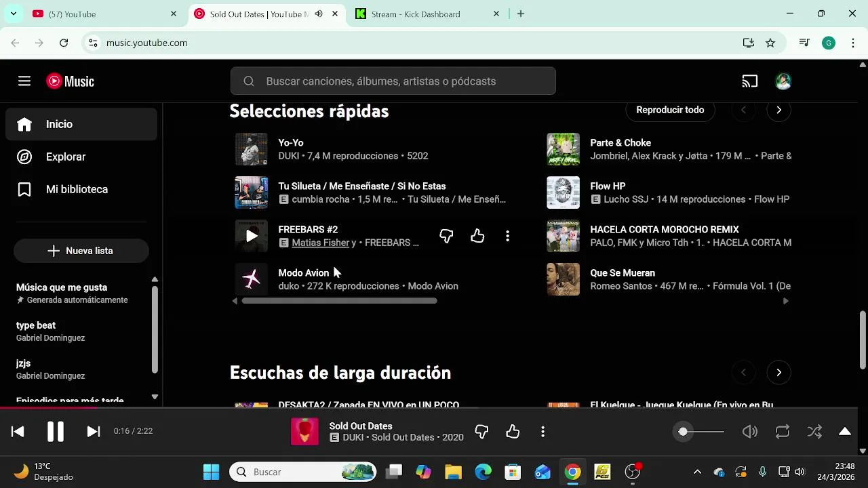Mute with the player speaker icon
Viewport: 868px width, 488px height.
750,431
